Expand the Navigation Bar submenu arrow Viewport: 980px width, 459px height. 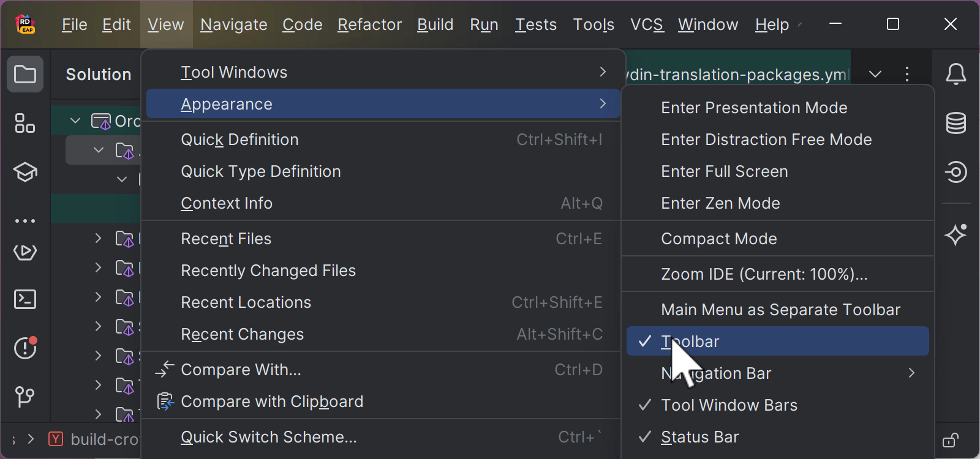click(911, 373)
